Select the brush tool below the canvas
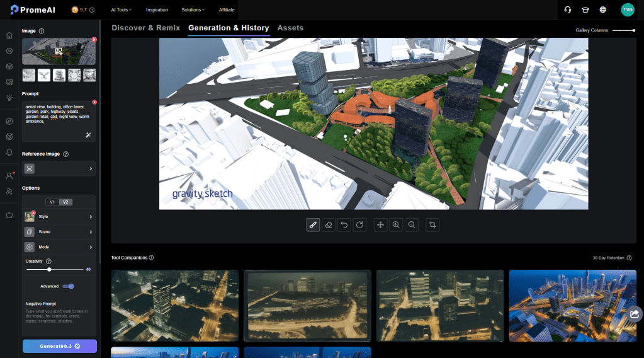 tap(313, 225)
